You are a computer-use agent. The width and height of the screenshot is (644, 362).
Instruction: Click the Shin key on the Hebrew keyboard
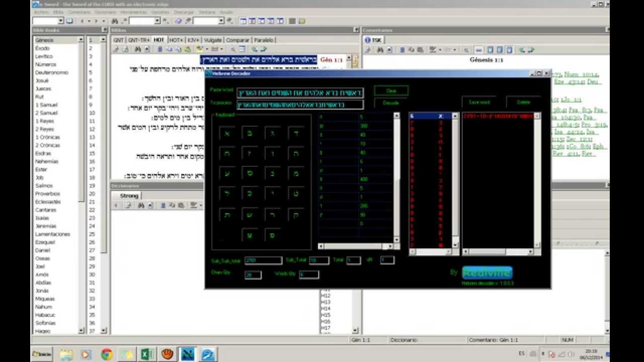pos(250,215)
